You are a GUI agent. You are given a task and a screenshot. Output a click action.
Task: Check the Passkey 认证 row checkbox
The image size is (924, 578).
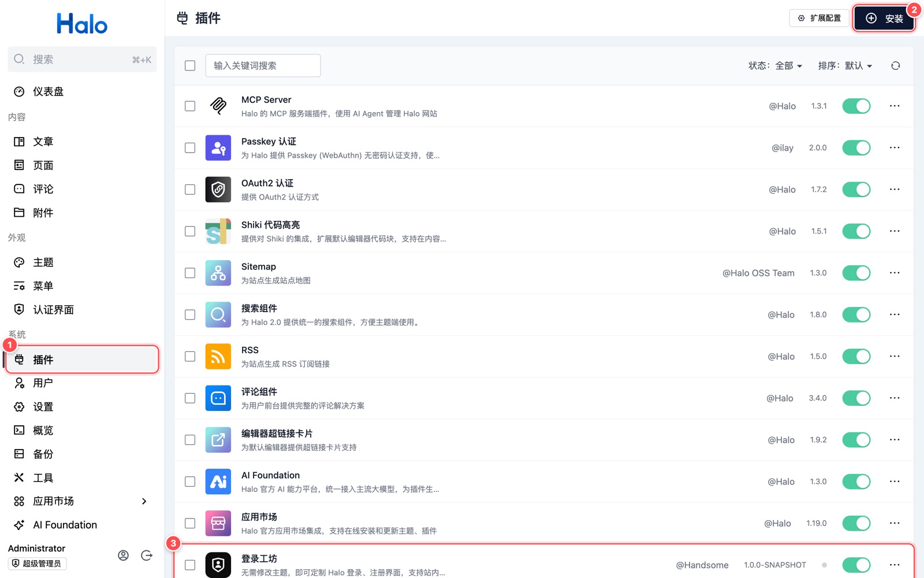[190, 148]
